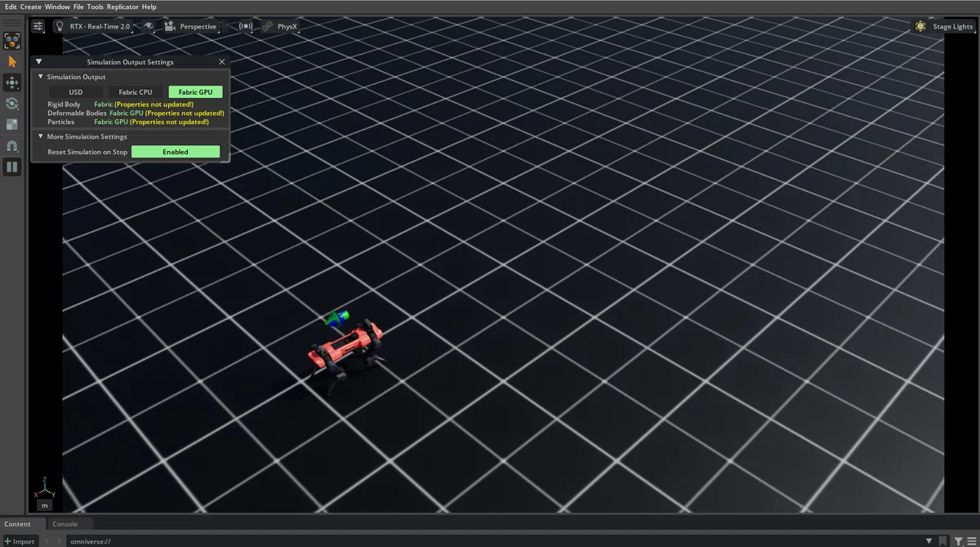
Task: Activate the Rotate tool
Action: point(11,104)
